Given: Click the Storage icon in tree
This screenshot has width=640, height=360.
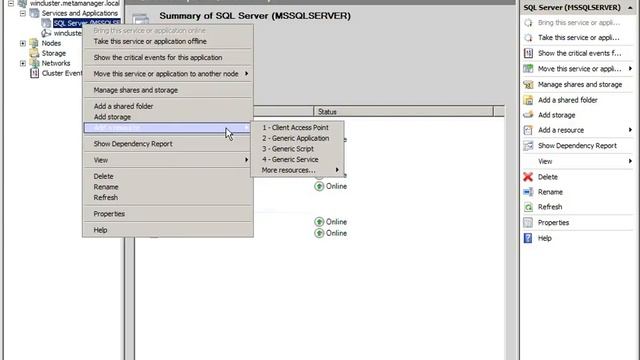Looking at the screenshot, I should (x=34, y=53).
